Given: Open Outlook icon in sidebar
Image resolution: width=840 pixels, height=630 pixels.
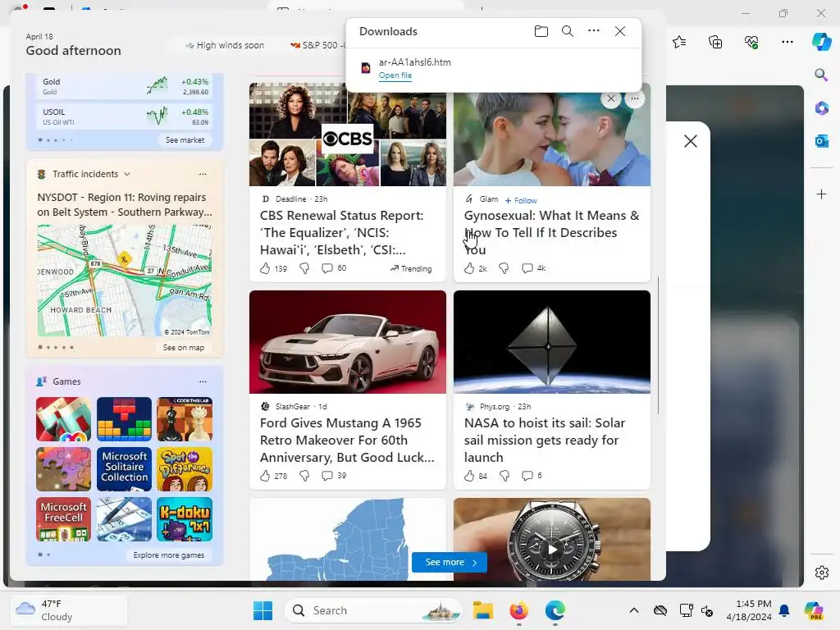Looking at the screenshot, I should (821, 141).
